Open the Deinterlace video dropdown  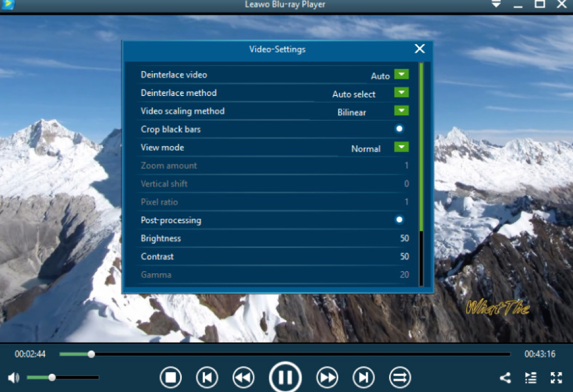(401, 74)
